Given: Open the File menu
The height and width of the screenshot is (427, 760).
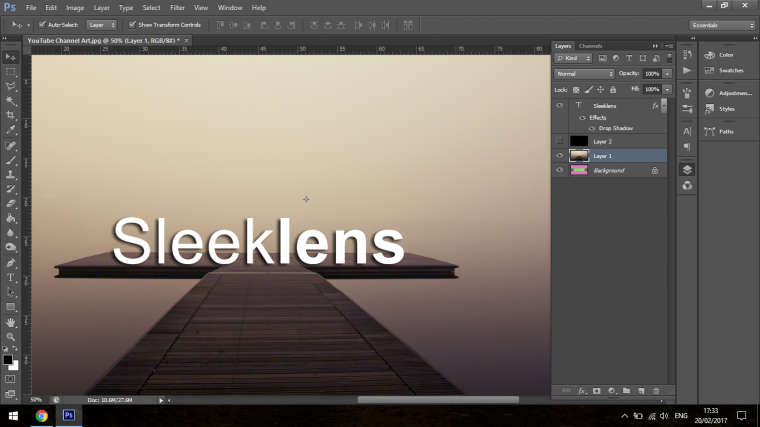Looking at the screenshot, I should point(31,8).
